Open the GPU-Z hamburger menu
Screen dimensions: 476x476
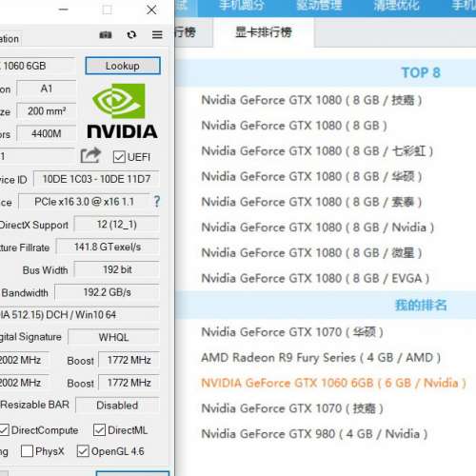157,34
